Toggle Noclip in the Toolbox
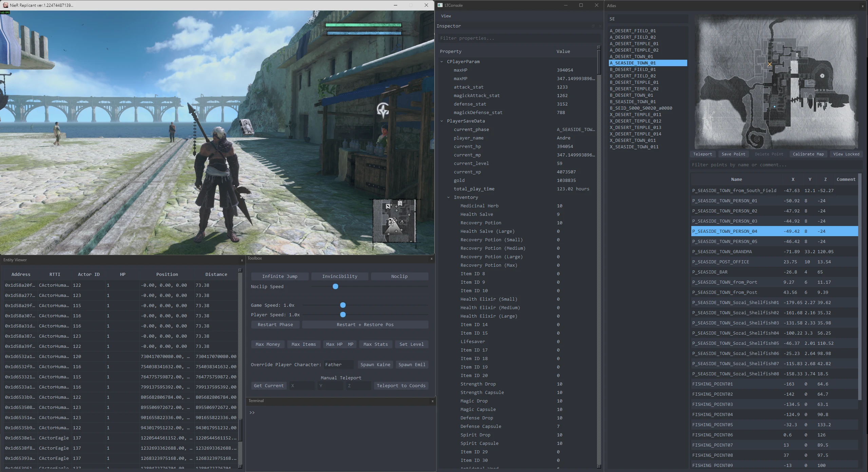868x472 pixels. 399,276
